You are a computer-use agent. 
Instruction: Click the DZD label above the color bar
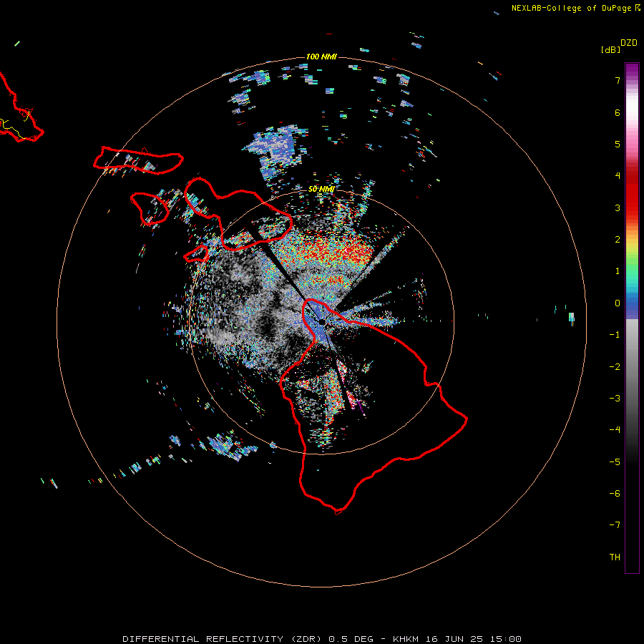[629, 43]
